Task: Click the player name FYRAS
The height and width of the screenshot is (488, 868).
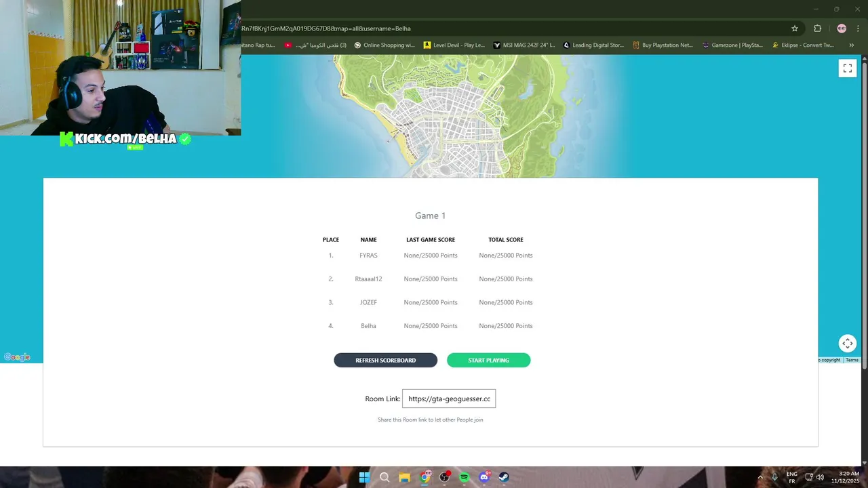Action: (x=368, y=256)
